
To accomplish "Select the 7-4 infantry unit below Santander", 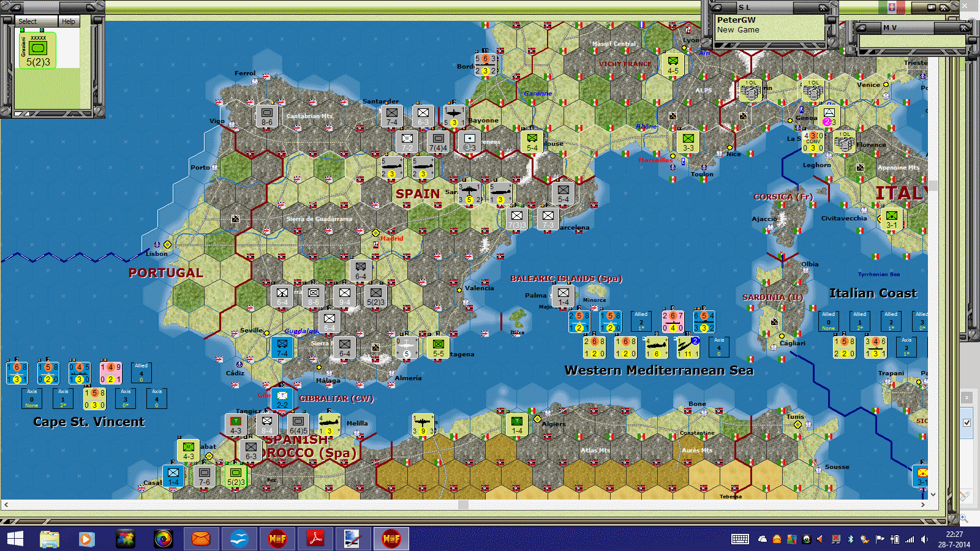I will point(392,116).
